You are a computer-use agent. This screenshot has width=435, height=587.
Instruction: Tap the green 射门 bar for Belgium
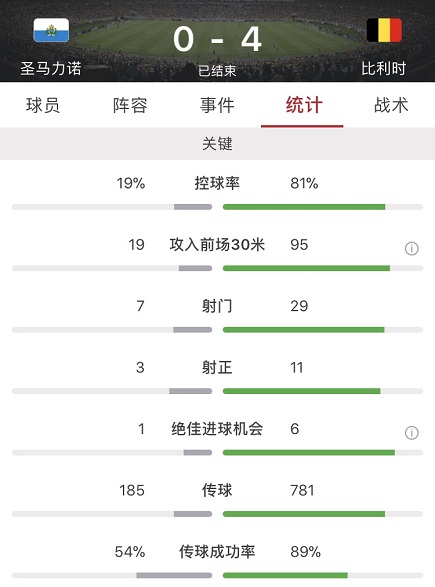click(304, 330)
